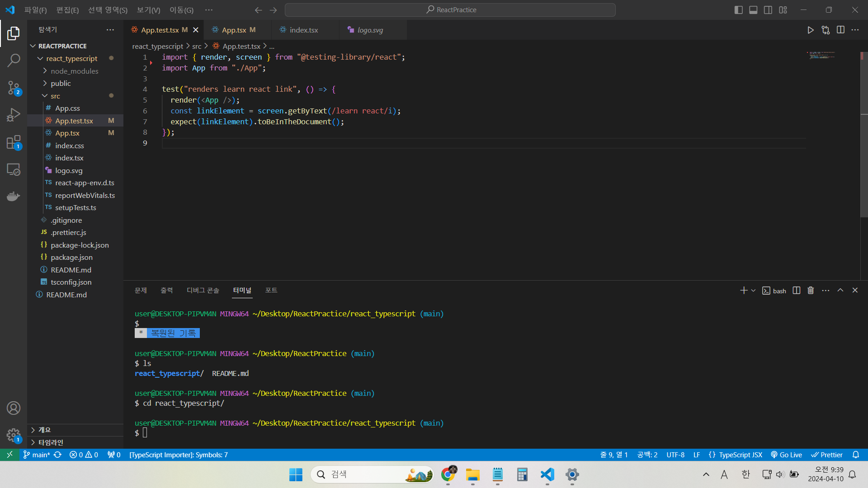Click the Go Live status bar button

[x=787, y=455]
